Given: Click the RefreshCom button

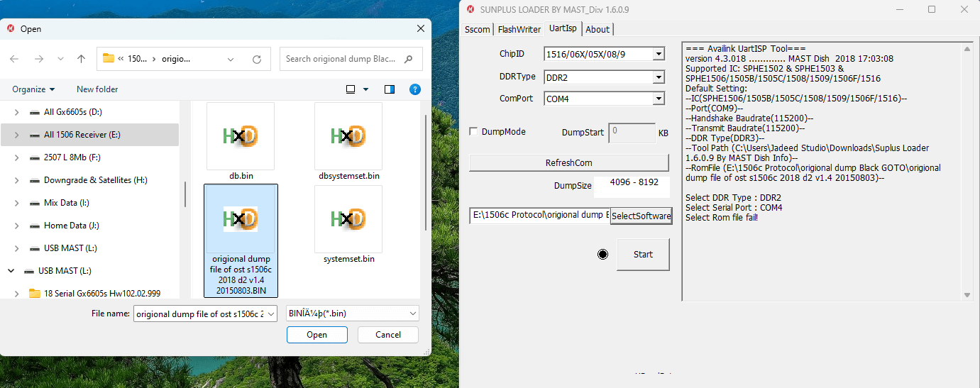Looking at the screenshot, I should point(569,162).
